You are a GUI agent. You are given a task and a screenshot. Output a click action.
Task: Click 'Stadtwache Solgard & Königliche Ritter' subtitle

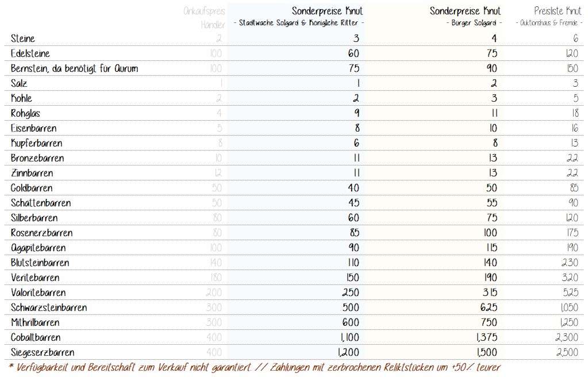(299, 23)
